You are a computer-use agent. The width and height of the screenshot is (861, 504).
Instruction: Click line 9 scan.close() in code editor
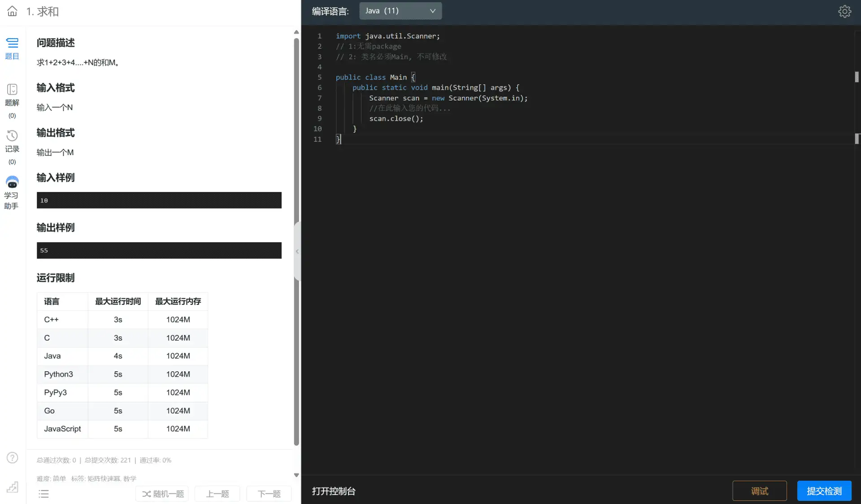(x=396, y=118)
